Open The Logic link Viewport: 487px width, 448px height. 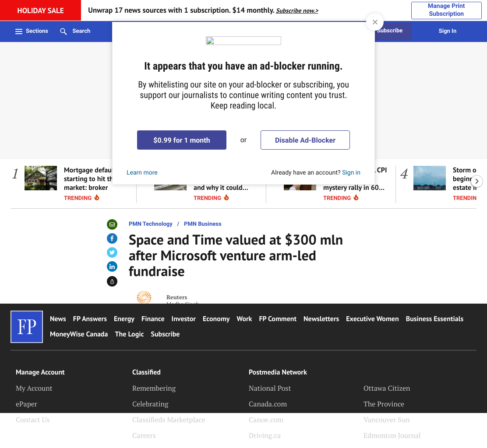click(129, 334)
